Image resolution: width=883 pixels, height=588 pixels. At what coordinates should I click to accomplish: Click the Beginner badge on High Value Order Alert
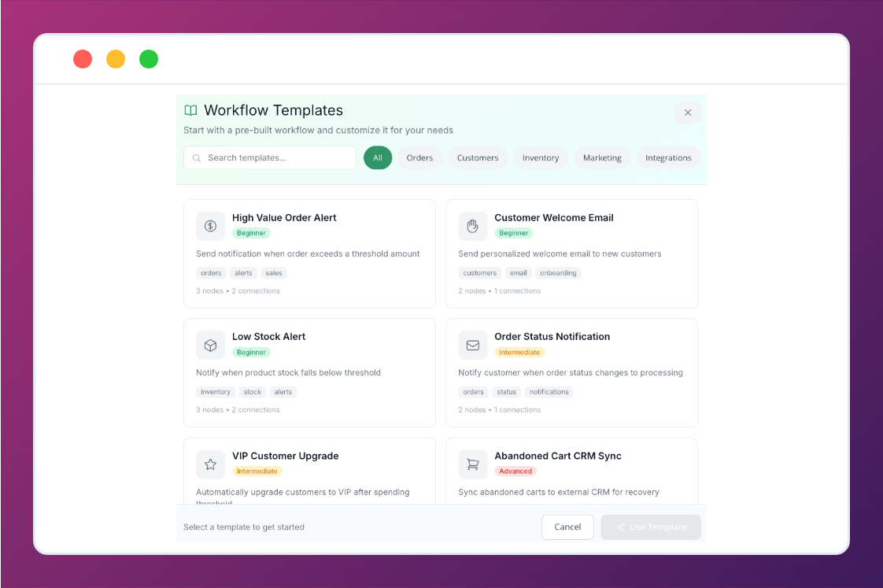[251, 233]
